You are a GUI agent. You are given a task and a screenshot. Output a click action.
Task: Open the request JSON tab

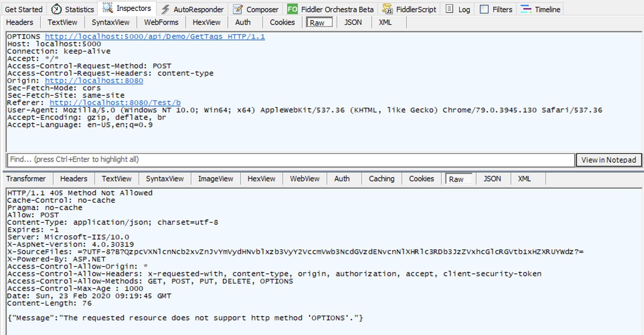click(x=353, y=22)
